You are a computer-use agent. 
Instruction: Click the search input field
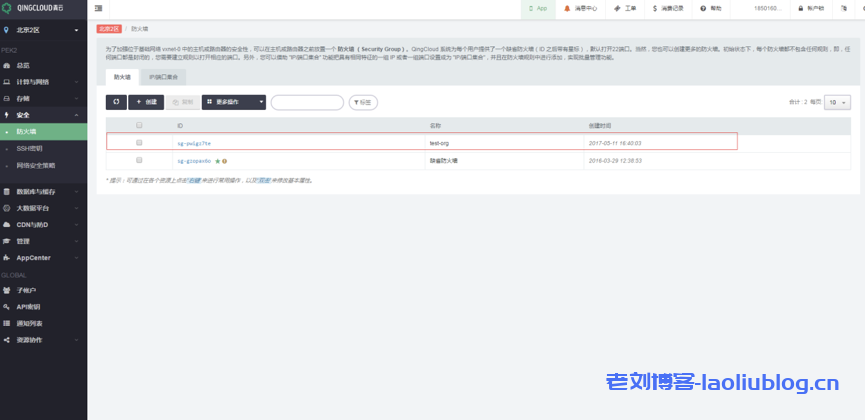[x=306, y=102]
